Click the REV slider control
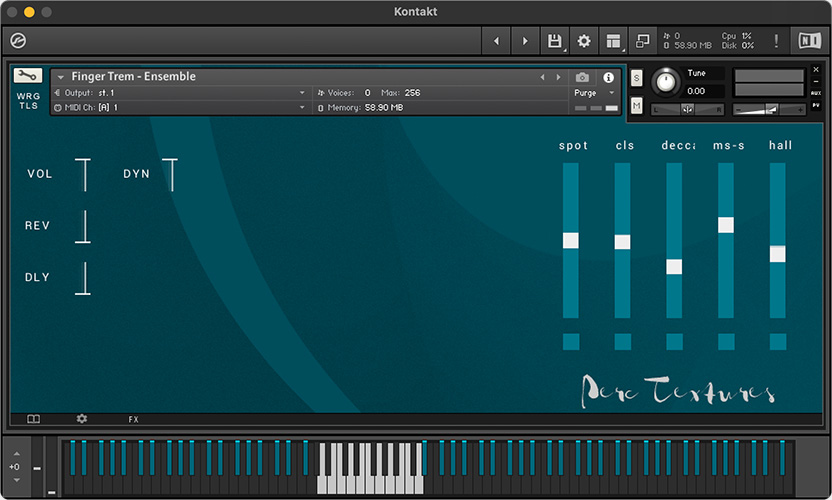The width and height of the screenshot is (832, 500). [x=83, y=227]
